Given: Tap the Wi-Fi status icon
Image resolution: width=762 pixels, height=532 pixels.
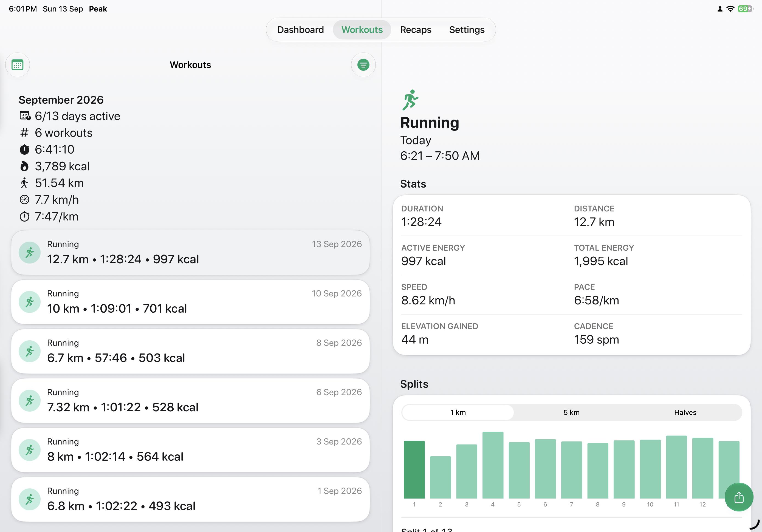Looking at the screenshot, I should [730, 9].
